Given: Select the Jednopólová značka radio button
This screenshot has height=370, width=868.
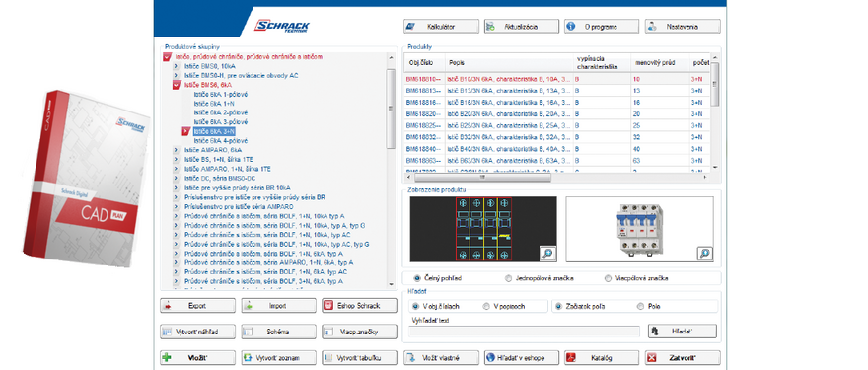Looking at the screenshot, I should 509,278.
